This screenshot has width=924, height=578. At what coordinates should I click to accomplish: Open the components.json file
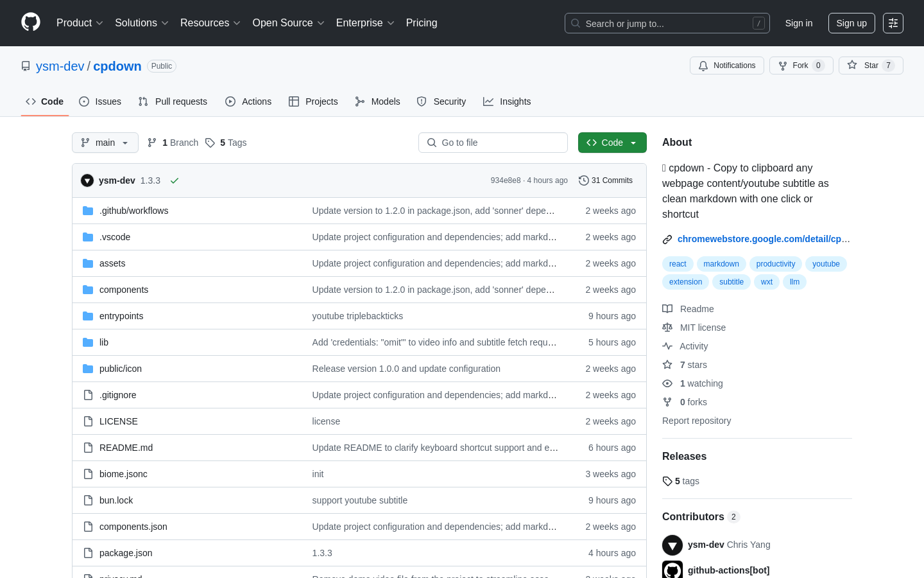[x=133, y=527]
